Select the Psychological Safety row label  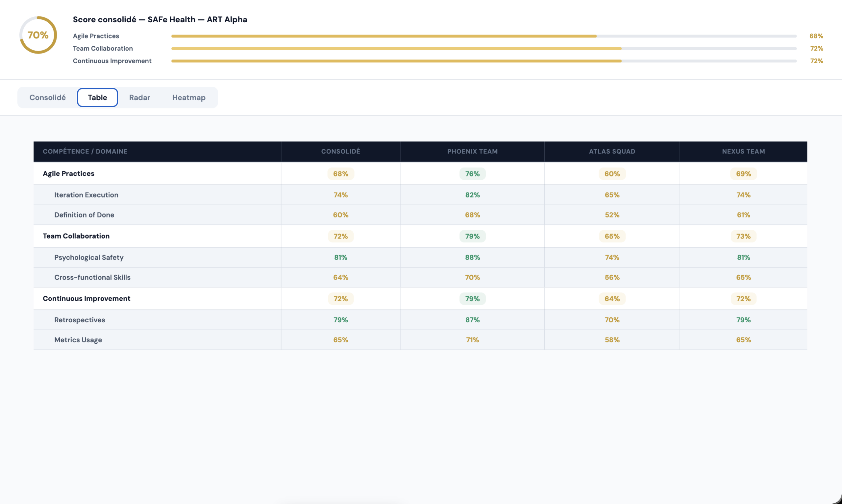[89, 258]
